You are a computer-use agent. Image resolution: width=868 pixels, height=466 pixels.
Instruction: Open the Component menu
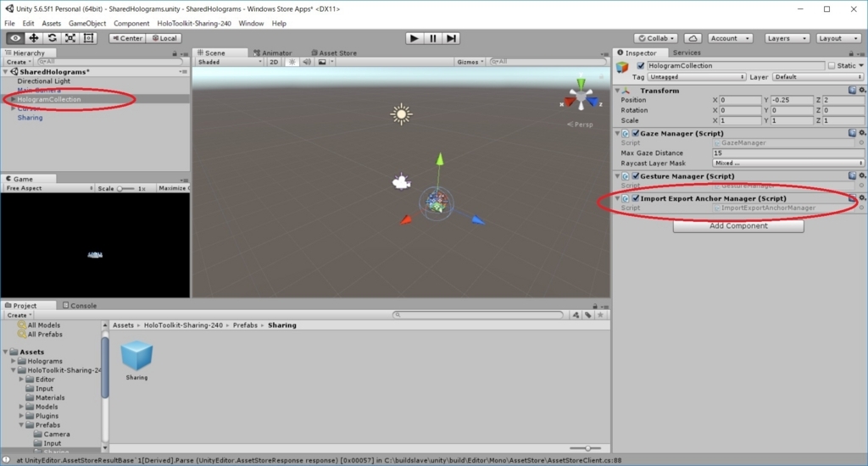(131, 23)
